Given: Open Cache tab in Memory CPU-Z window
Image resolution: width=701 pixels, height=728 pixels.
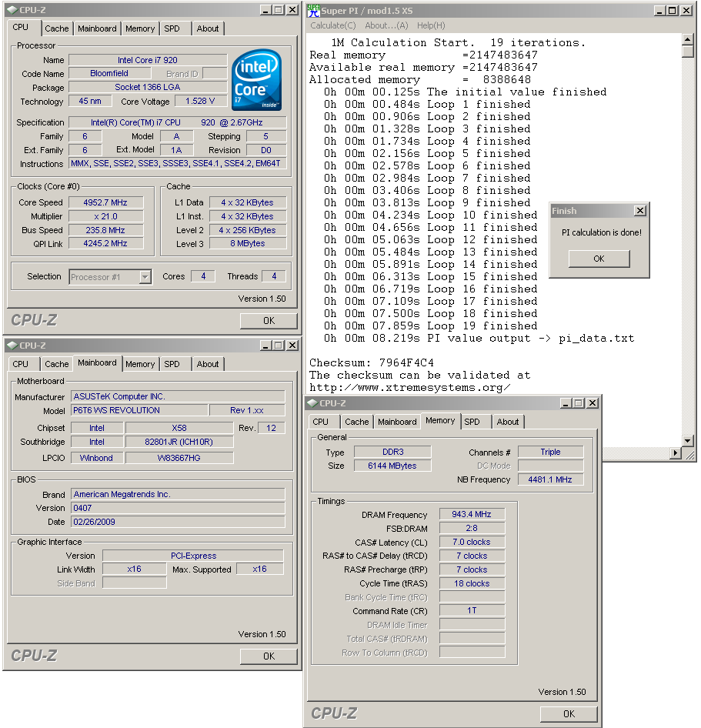Looking at the screenshot, I should coord(356,422).
